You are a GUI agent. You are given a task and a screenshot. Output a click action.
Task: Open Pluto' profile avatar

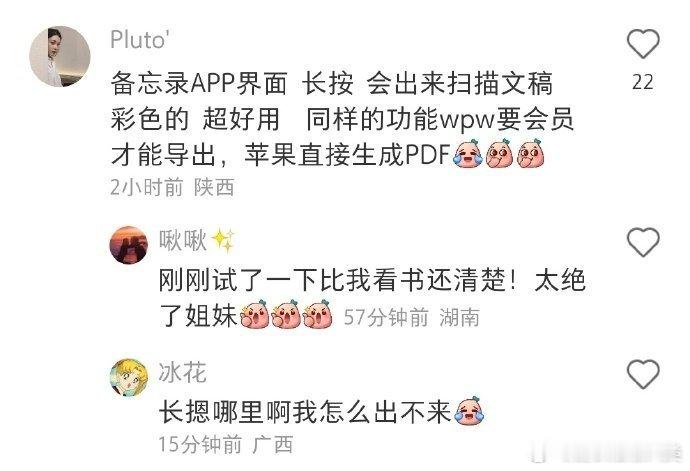[60, 56]
